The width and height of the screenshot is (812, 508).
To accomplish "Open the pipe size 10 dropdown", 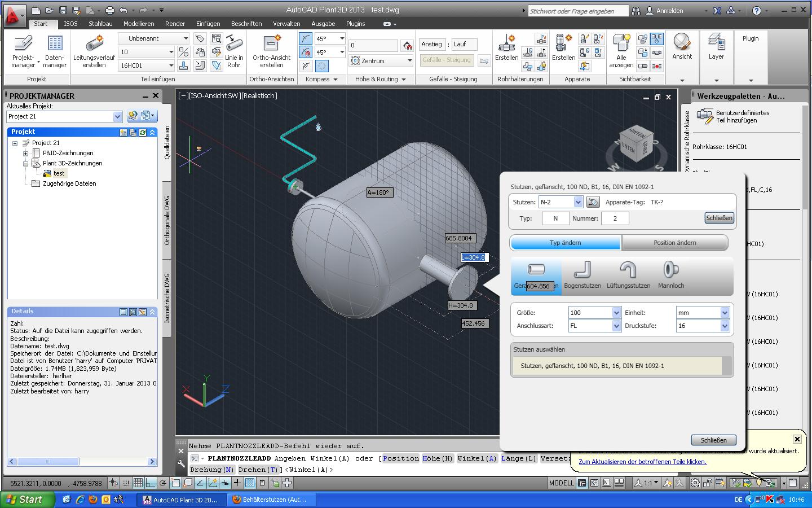I will (x=147, y=52).
